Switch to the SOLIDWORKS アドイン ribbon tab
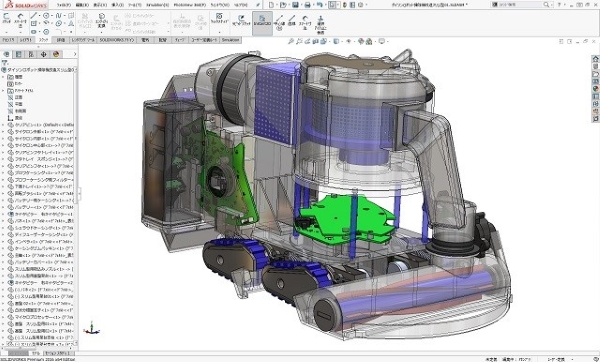The width and height of the screenshot is (600, 362). tap(117, 40)
